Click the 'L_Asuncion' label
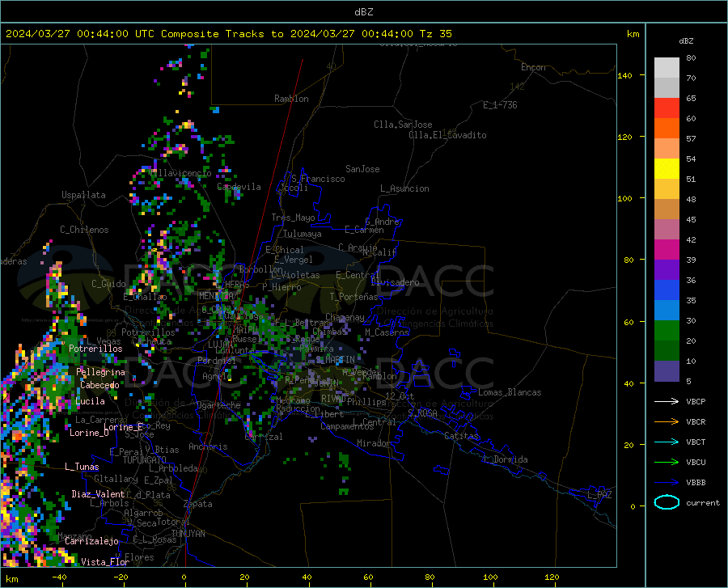 click(404, 188)
